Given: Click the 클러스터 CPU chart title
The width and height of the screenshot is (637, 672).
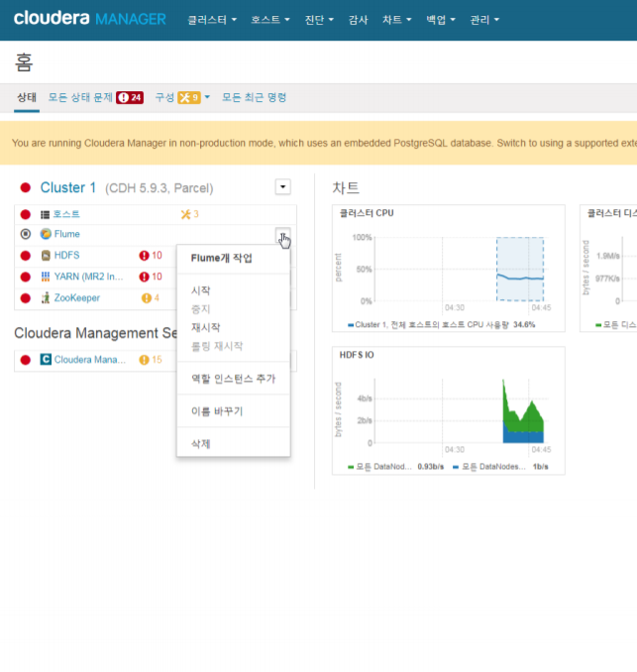Looking at the screenshot, I should point(367,213).
